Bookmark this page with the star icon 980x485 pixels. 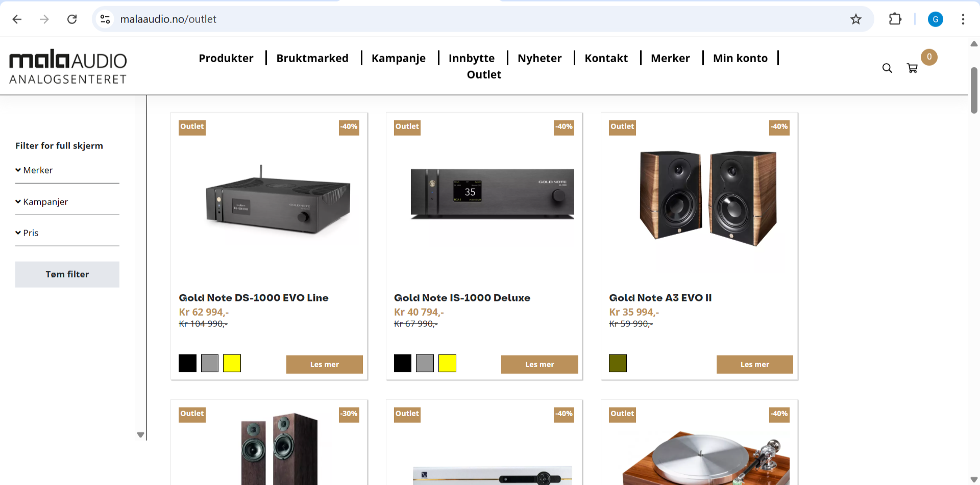point(856,19)
